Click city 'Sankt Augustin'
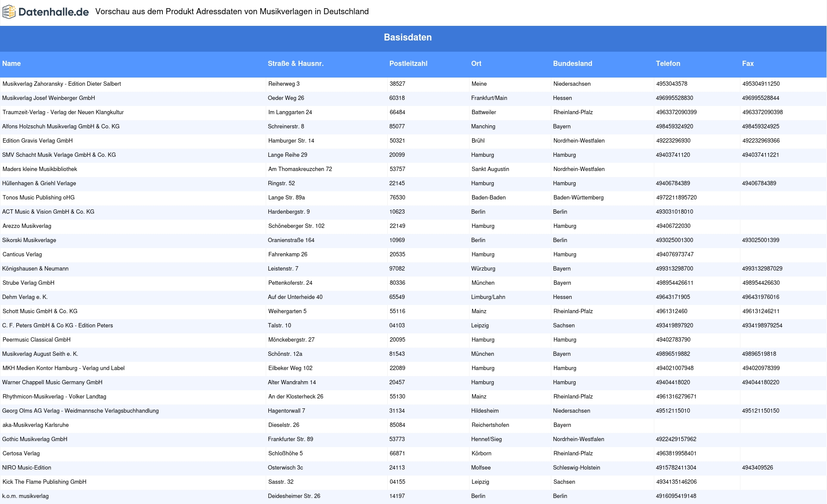Image resolution: width=827 pixels, height=504 pixels. tap(490, 169)
